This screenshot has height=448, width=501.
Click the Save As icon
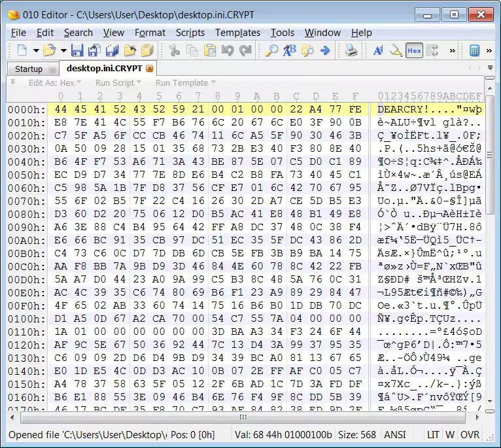[95, 50]
